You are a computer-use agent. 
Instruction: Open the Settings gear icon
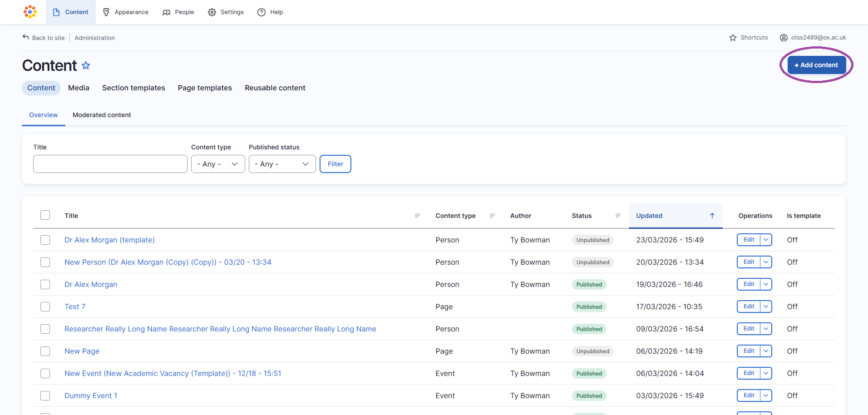[212, 12]
